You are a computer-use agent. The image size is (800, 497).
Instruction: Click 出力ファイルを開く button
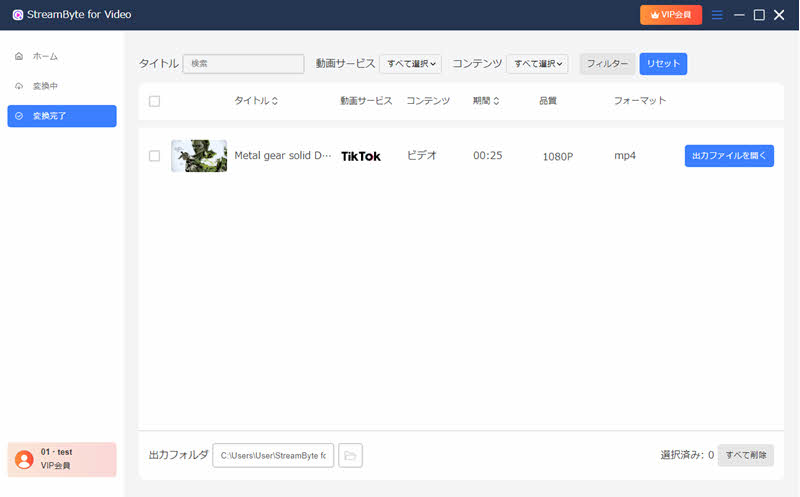(x=729, y=156)
